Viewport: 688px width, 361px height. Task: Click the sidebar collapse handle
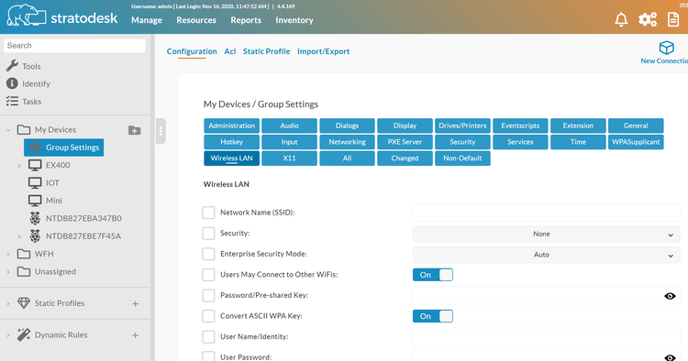click(x=161, y=131)
